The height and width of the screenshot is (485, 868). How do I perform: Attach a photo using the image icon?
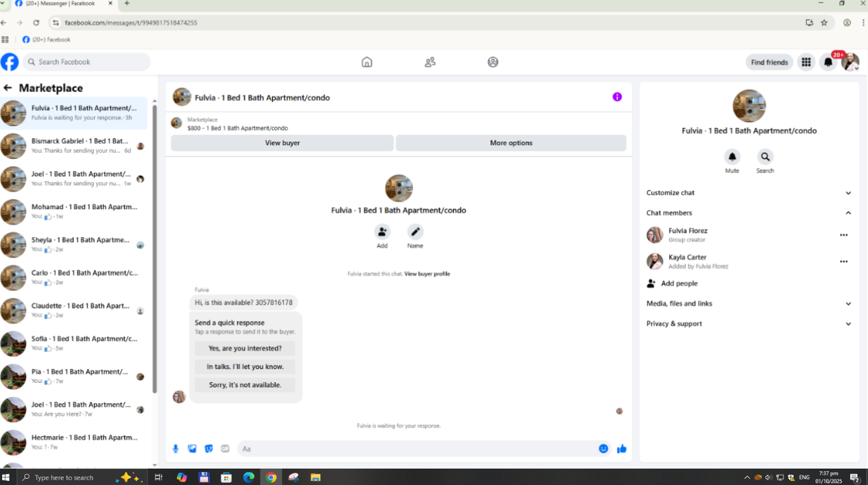[192, 449]
